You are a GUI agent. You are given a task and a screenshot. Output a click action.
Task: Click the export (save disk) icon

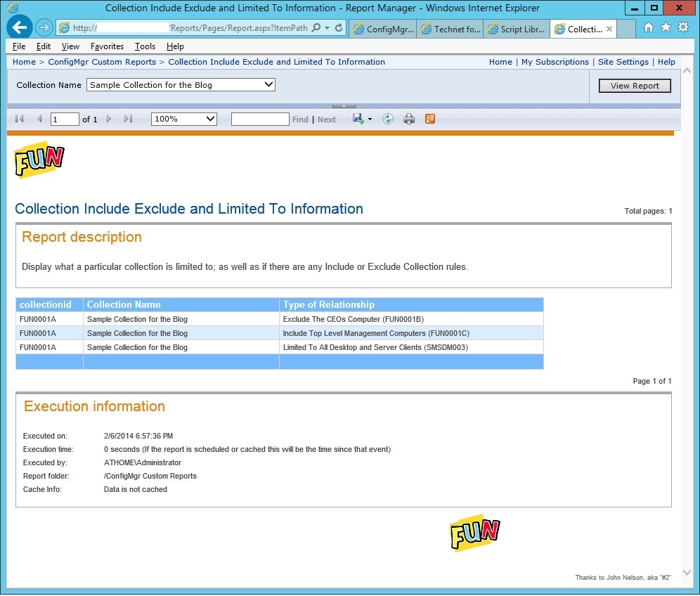(x=358, y=119)
